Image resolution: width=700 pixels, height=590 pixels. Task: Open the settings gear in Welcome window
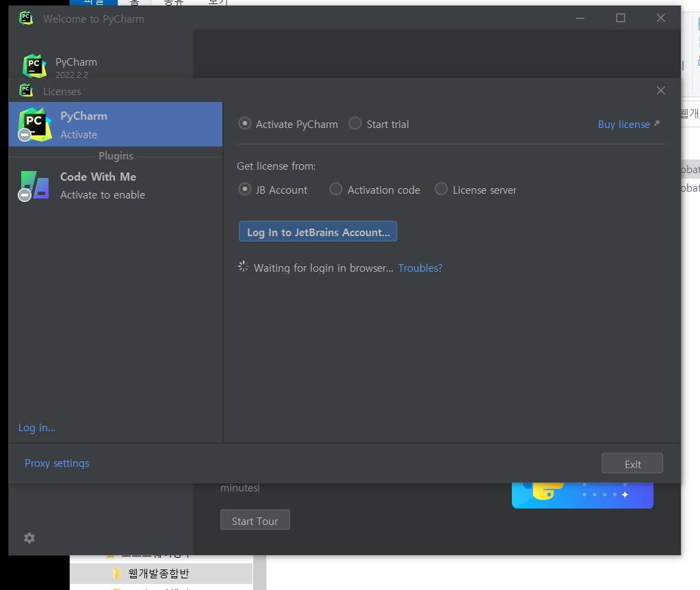pos(29,538)
